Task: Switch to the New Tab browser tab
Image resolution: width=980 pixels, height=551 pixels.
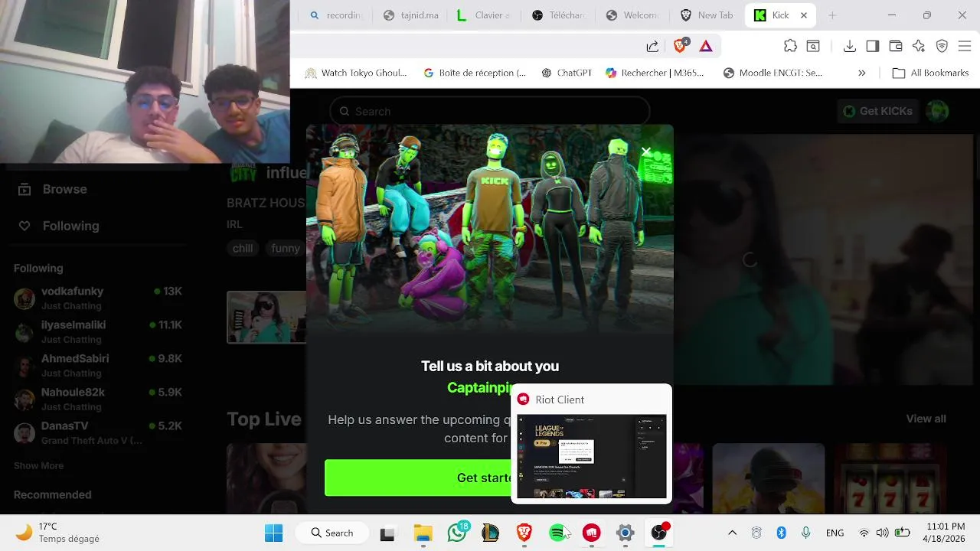Action: point(706,15)
